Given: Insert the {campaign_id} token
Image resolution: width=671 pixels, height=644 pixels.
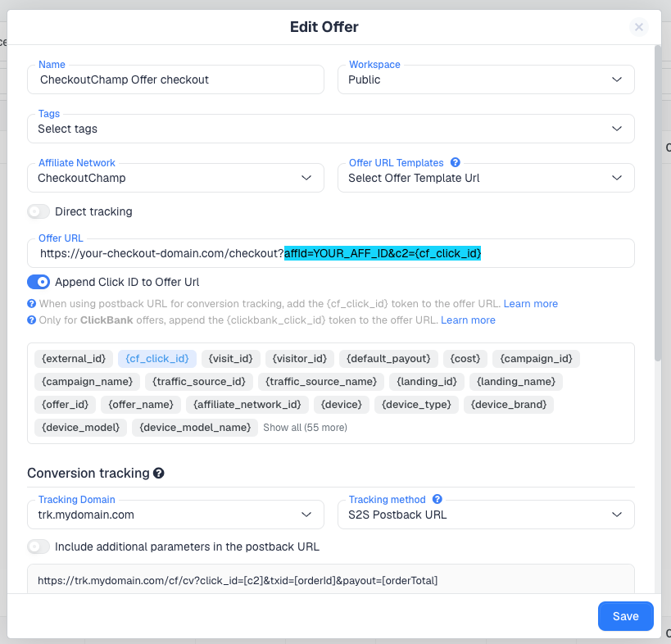Looking at the screenshot, I should pos(536,359).
